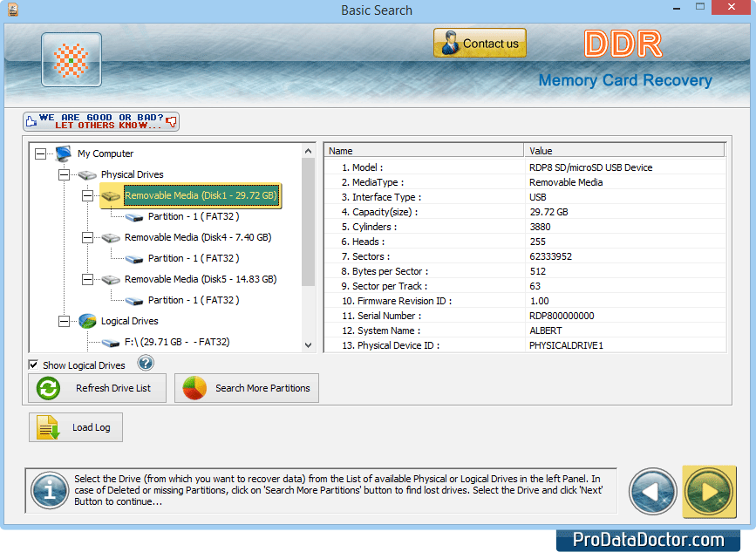Screen dimensions: 756x552
Task: Click the partition icon under Disk1
Action: [134, 217]
